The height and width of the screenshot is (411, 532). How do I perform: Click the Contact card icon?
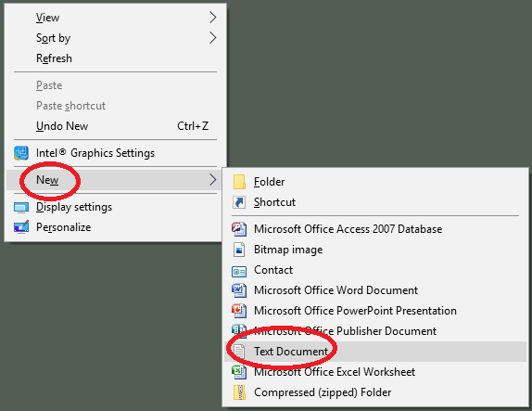pyautogui.click(x=239, y=272)
